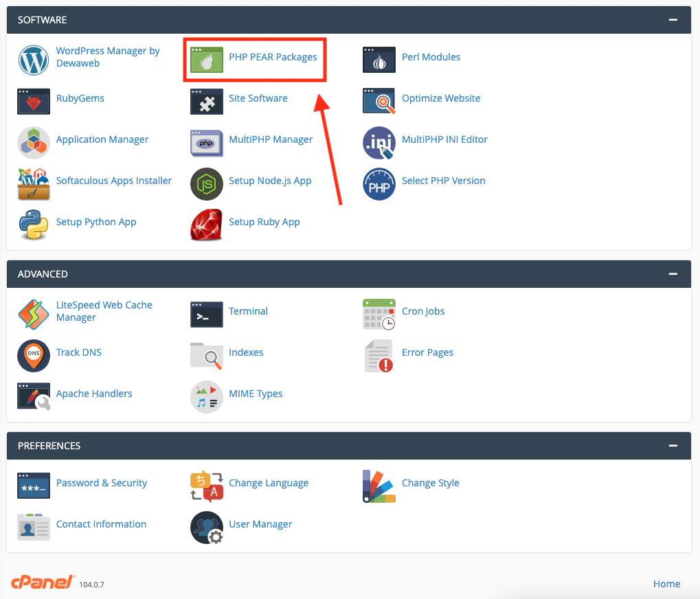
Task: Open MultiPHP INI Editor link
Action: [x=444, y=139]
